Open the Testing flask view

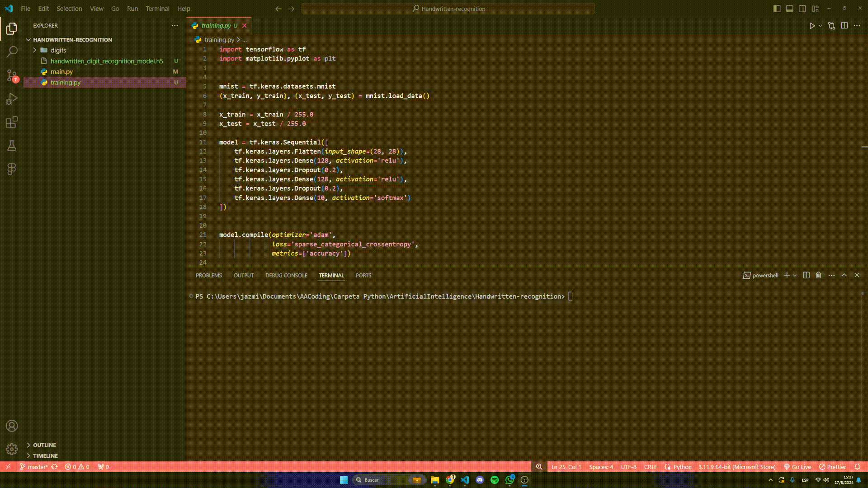click(x=12, y=145)
